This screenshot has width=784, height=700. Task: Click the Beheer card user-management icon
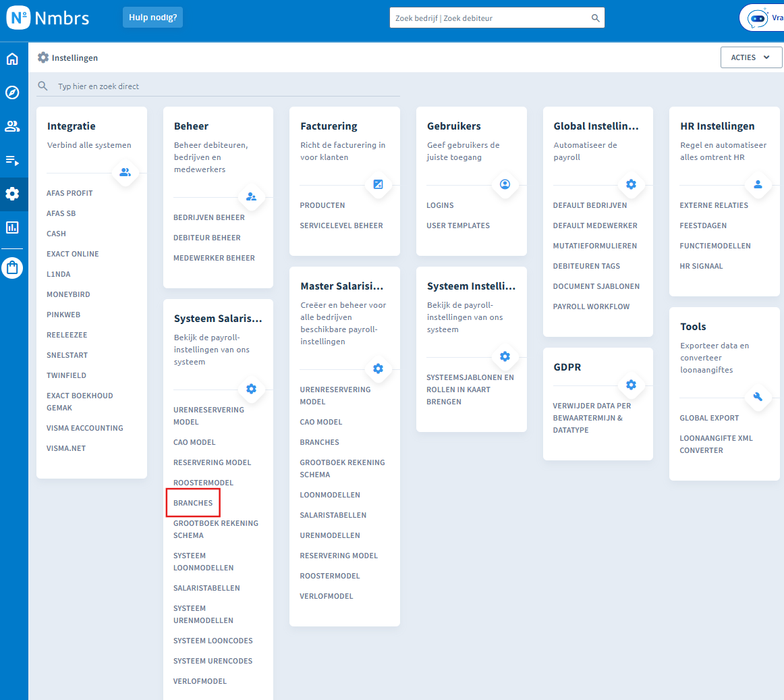click(251, 196)
